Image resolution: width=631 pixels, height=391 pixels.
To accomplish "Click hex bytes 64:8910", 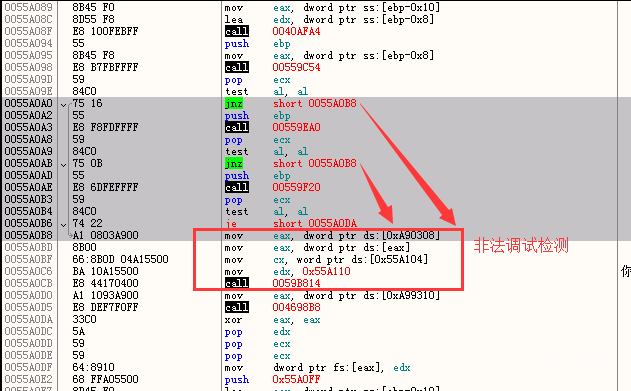I will pos(93,367).
